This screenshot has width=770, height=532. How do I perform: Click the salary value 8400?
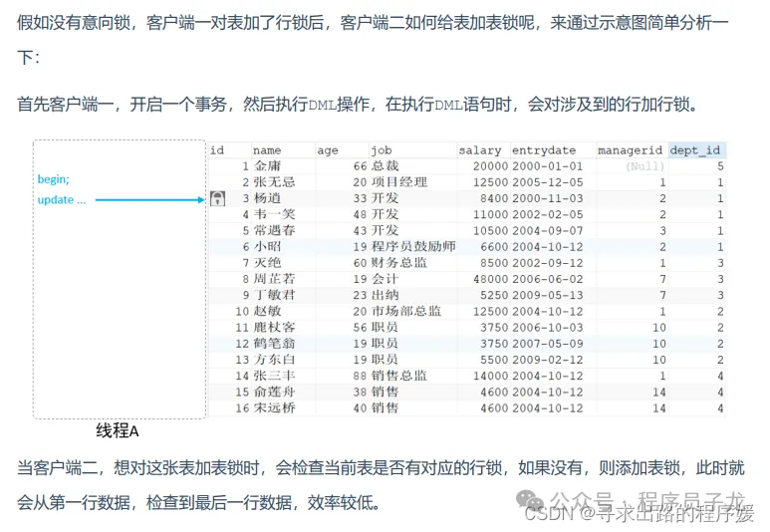point(494,199)
